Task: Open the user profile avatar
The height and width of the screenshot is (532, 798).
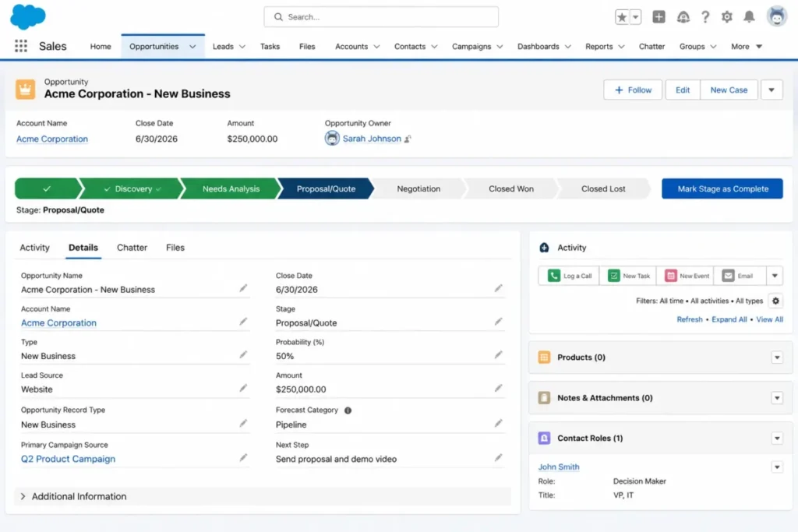Action: click(777, 17)
